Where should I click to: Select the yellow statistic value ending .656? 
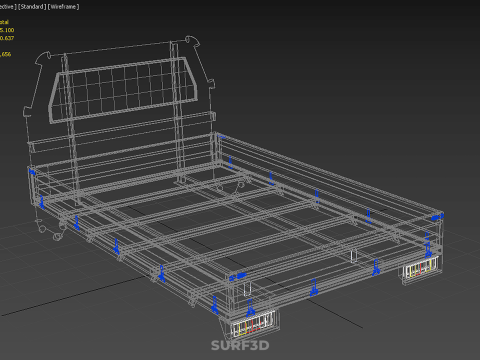click(x=6, y=54)
